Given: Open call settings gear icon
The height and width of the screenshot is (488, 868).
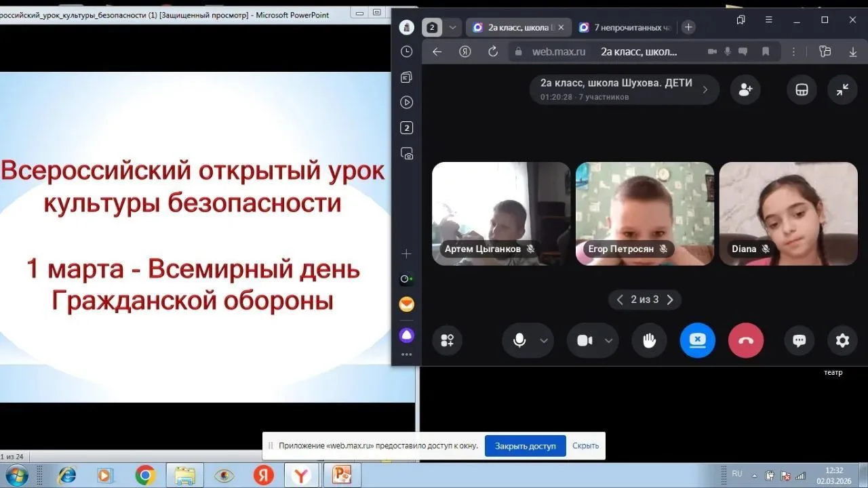Looking at the screenshot, I should 842,341.
